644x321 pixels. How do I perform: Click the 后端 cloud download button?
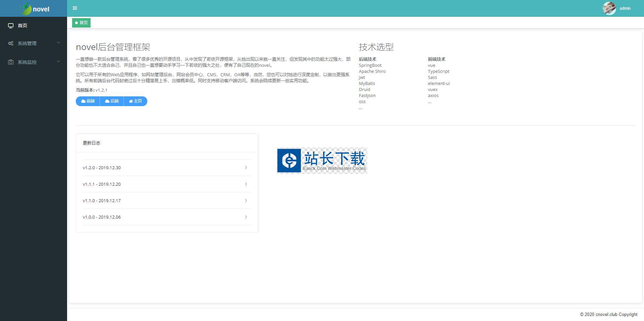(112, 101)
